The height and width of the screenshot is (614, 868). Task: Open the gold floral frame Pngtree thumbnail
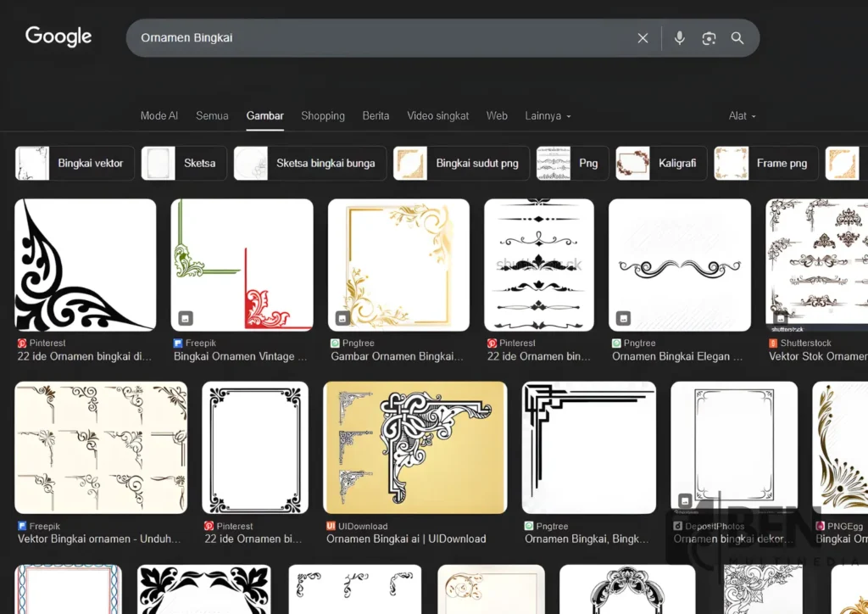(398, 265)
